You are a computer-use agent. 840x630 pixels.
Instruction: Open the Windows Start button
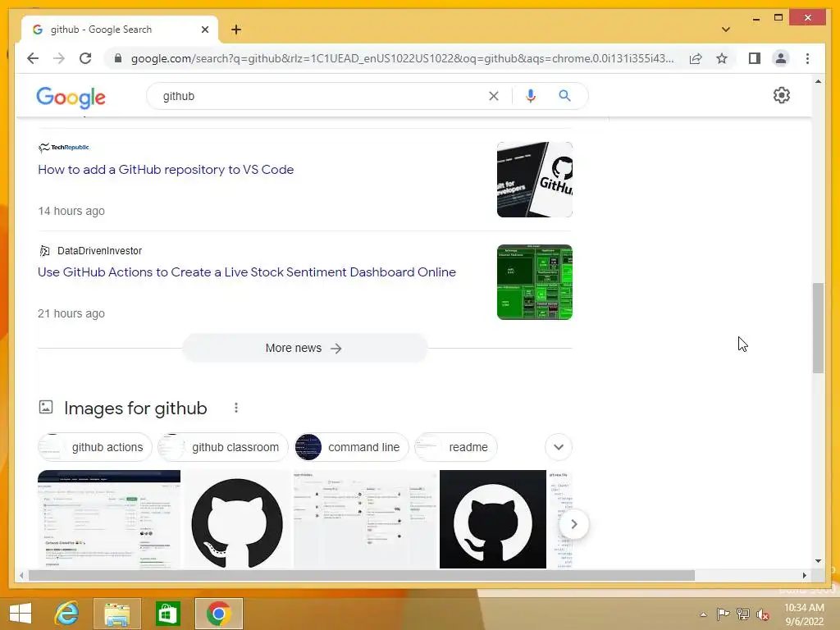(21, 614)
